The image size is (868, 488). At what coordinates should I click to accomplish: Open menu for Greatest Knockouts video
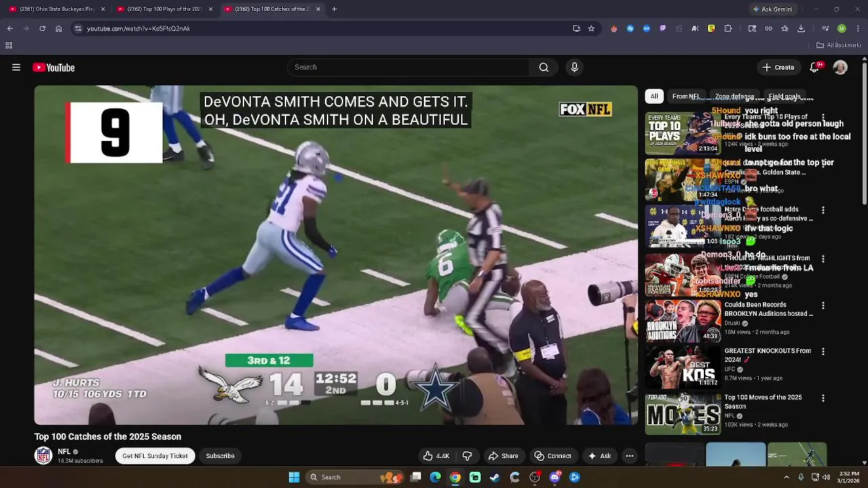(x=823, y=352)
